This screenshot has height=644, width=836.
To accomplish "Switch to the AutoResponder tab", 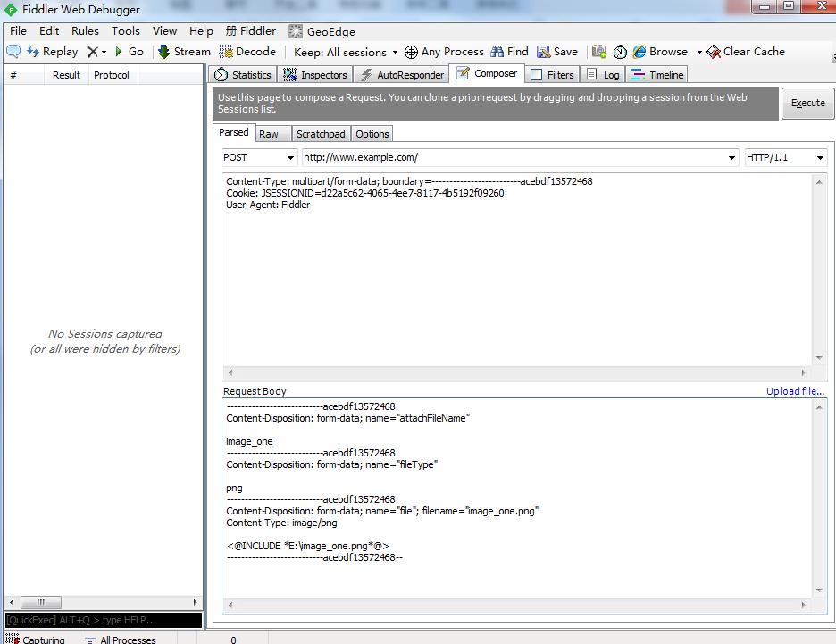I will 402,75.
